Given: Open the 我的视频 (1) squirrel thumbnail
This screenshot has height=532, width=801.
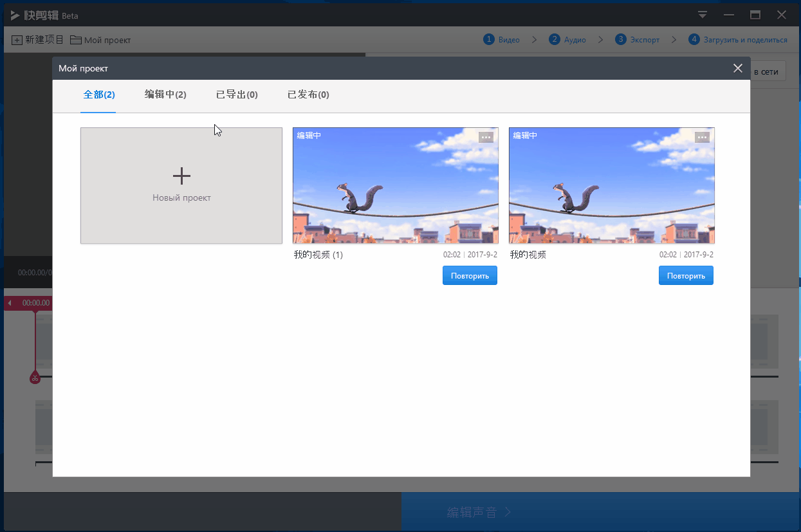Looking at the screenshot, I should (395, 185).
